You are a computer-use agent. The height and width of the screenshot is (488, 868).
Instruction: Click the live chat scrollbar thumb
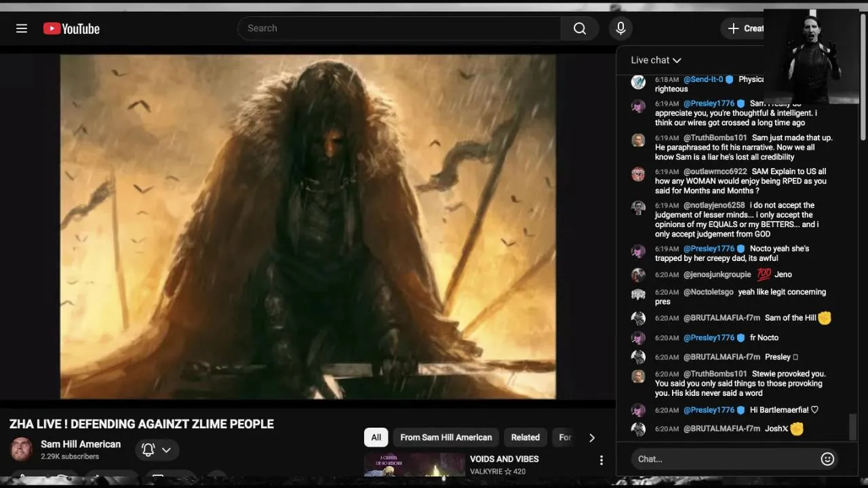click(x=853, y=427)
